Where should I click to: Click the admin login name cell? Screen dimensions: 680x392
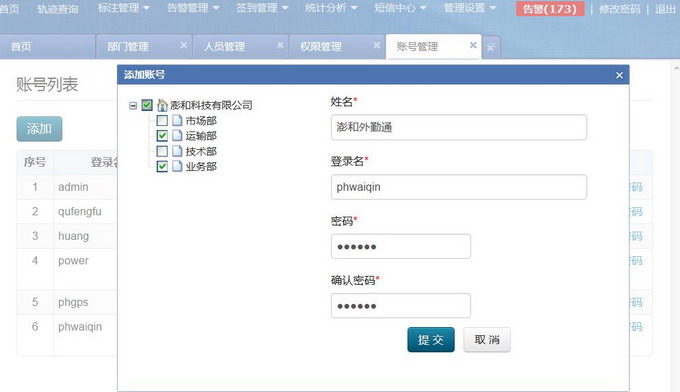click(x=73, y=187)
